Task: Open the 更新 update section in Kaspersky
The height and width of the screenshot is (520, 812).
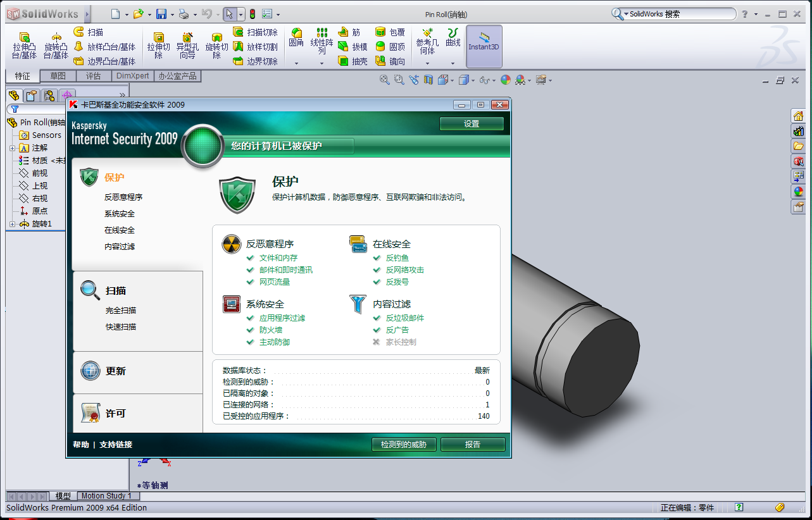Action: 116,371
